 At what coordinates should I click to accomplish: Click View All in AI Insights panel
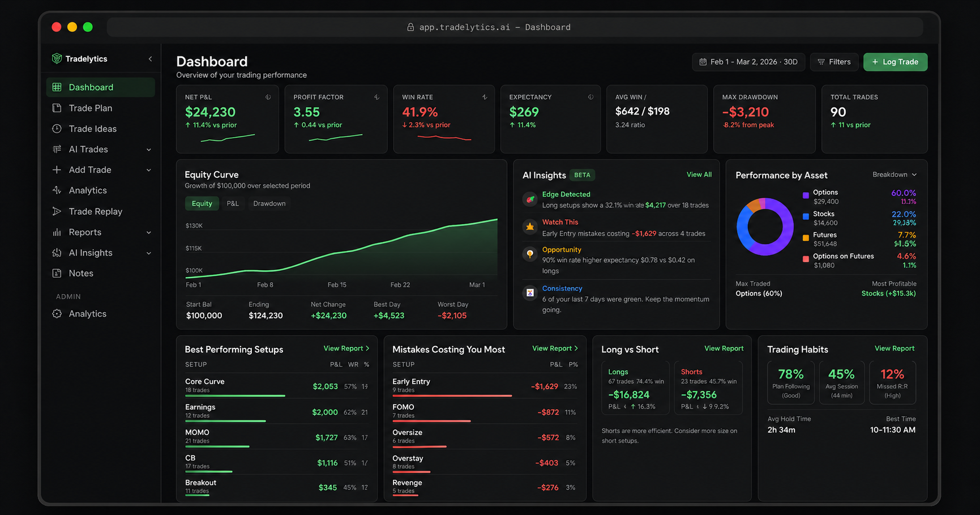pyautogui.click(x=699, y=174)
